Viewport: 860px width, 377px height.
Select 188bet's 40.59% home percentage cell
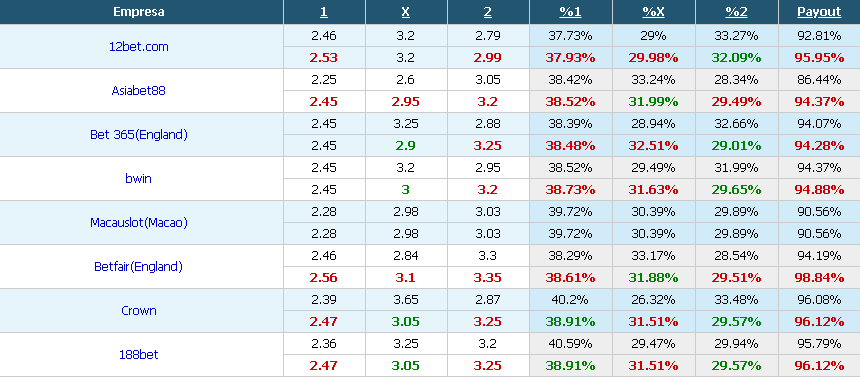570,344
